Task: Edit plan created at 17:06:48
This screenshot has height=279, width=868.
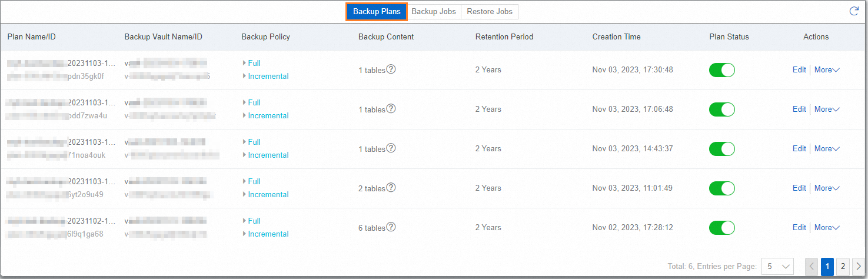Action: tap(799, 109)
